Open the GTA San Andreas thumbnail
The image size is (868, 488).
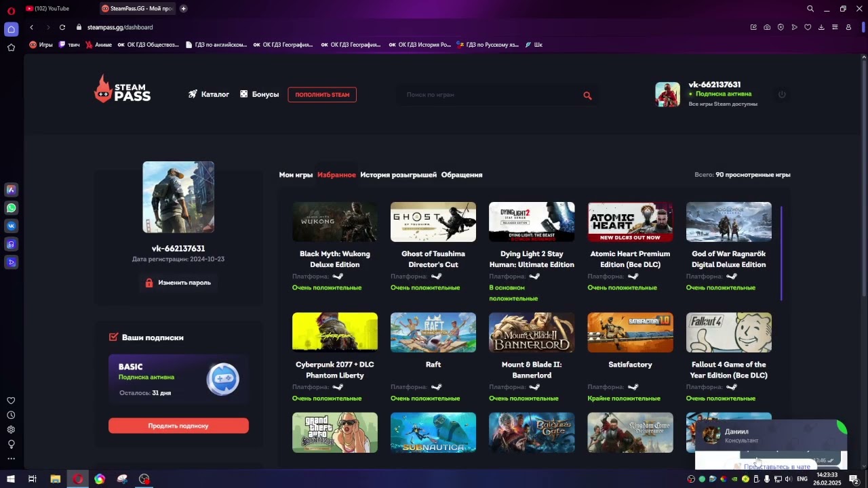[335, 432]
